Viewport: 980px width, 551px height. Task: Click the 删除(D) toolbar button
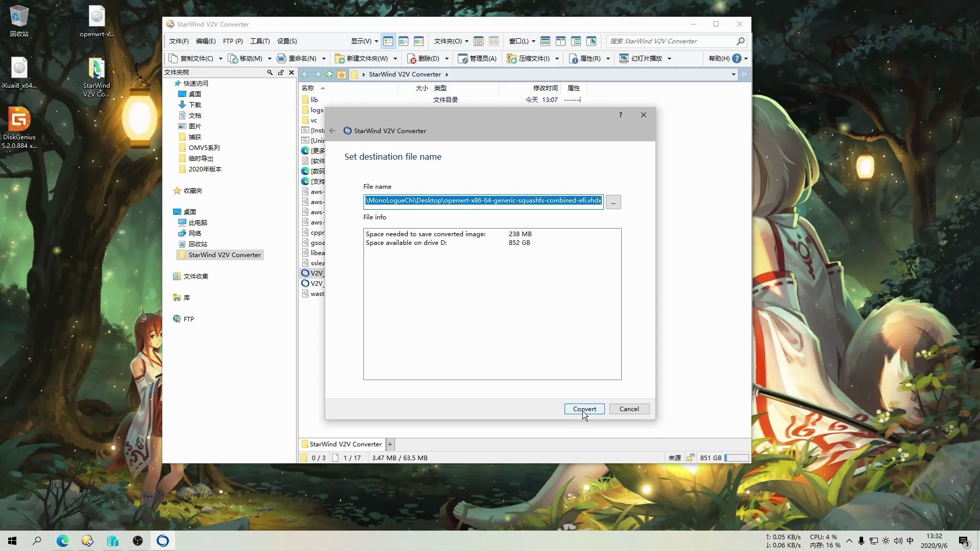click(424, 59)
